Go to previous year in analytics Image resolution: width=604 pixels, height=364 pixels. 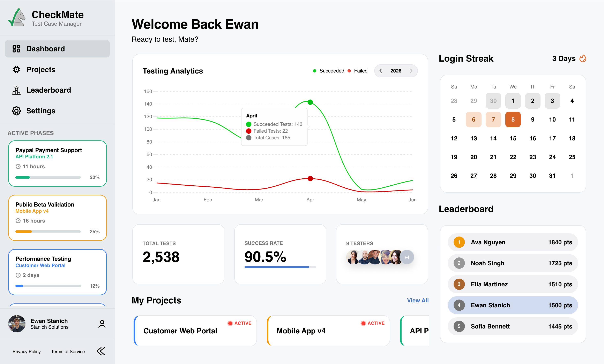coord(381,71)
